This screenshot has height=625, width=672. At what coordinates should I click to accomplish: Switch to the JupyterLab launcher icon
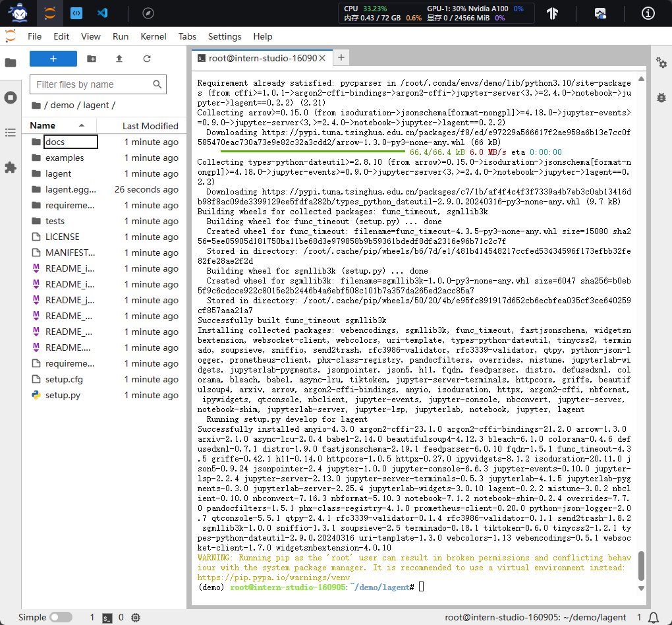coord(49,13)
